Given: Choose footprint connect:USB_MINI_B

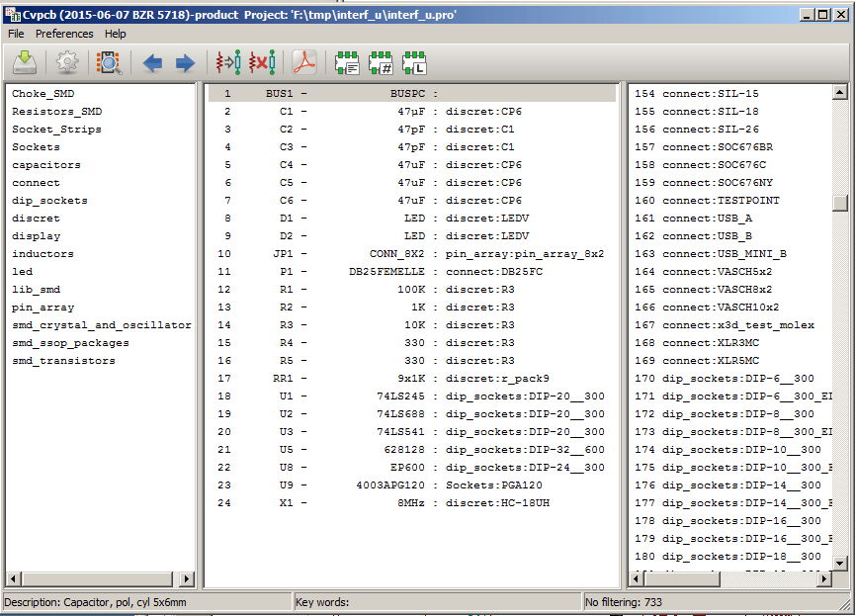Looking at the screenshot, I should tap(724, 254).
